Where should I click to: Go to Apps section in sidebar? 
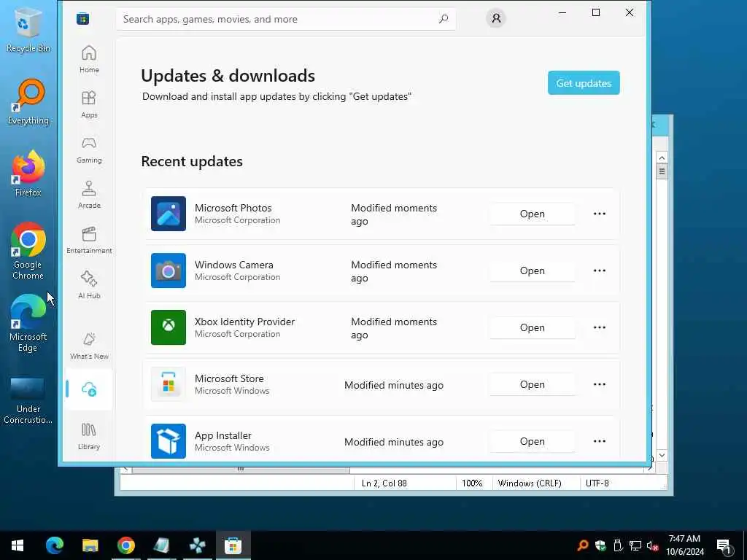(x=89, y=104)
